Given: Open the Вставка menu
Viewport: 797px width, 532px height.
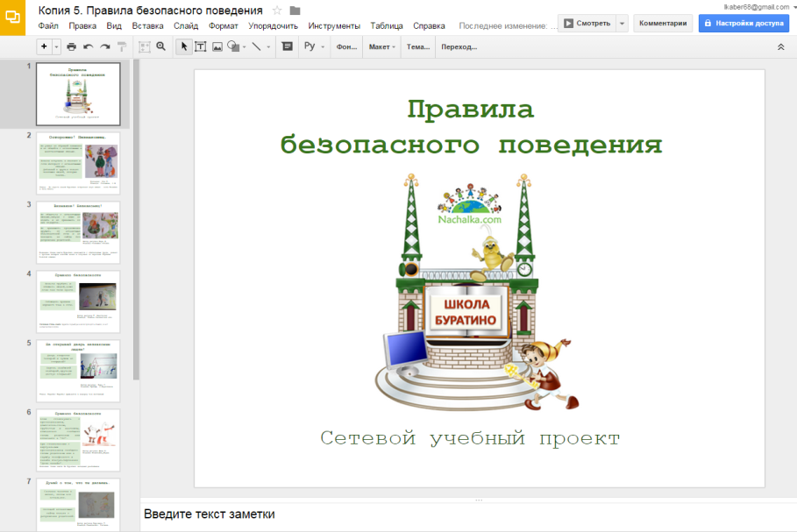Looking at the screenshot, I should [147, 26].
